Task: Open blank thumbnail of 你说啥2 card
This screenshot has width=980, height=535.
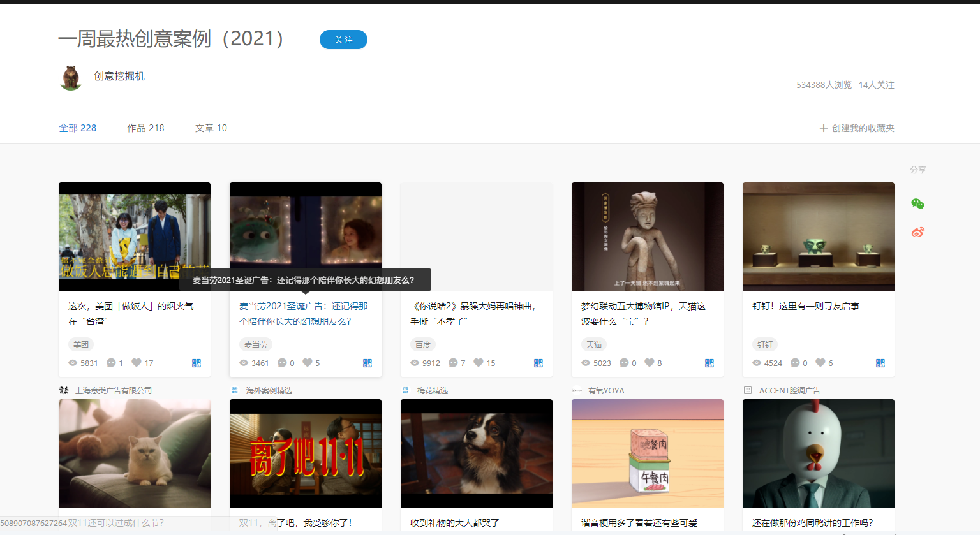Action: [477, 237]
